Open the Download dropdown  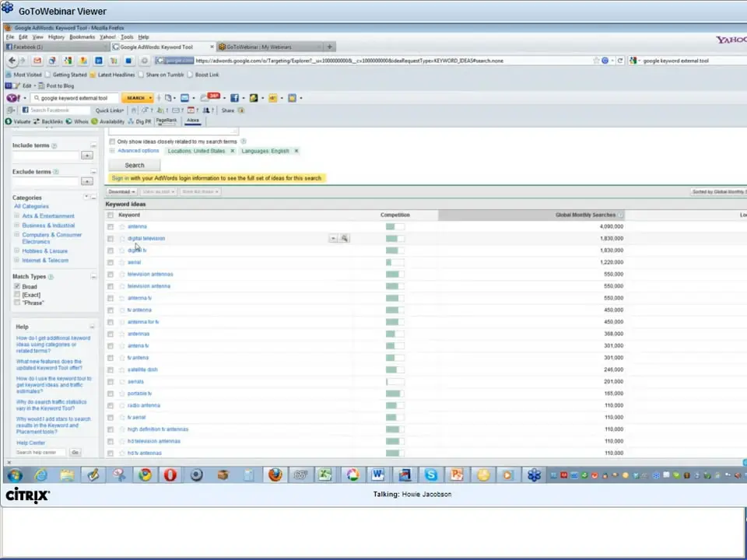(x=121, y=192)
